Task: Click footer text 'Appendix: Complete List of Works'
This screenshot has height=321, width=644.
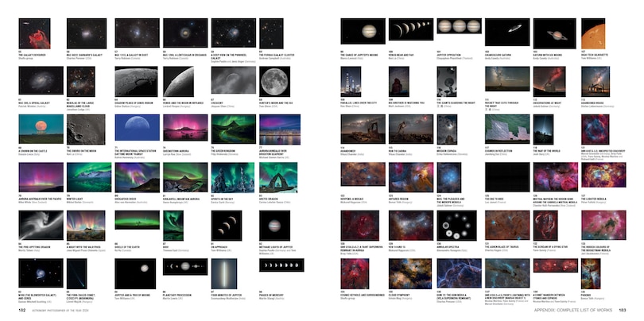Action: [x=573, y=310]
